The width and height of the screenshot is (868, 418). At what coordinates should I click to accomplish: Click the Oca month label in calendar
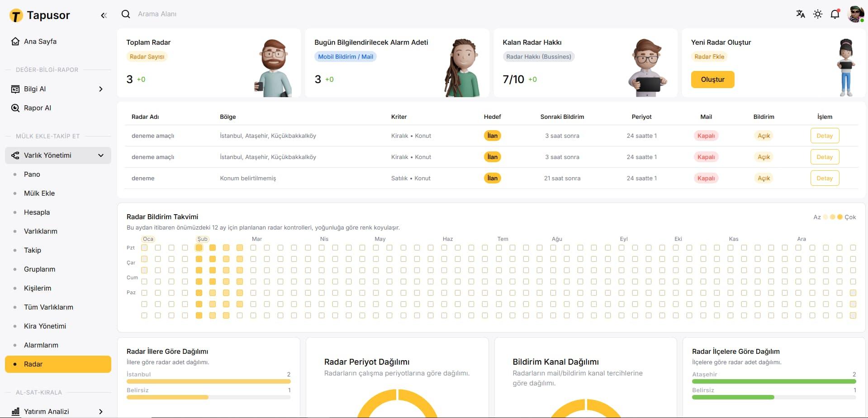148,239
